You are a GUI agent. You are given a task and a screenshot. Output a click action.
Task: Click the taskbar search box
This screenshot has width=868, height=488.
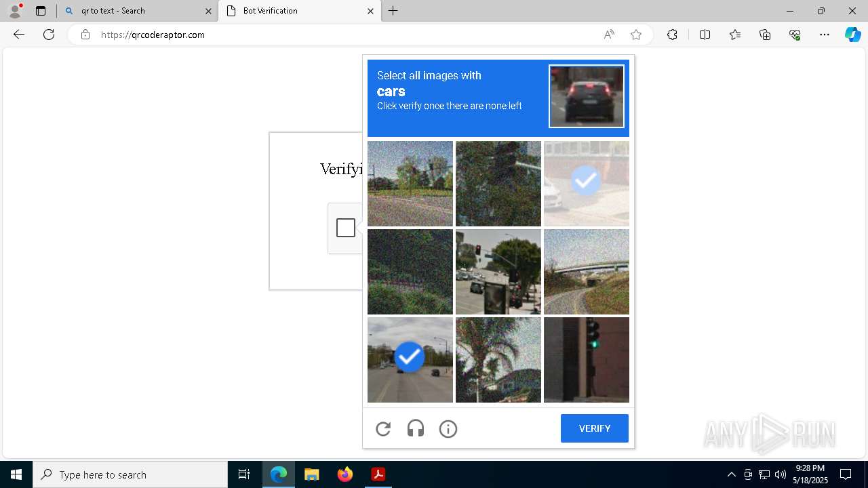tap(130, 474)
